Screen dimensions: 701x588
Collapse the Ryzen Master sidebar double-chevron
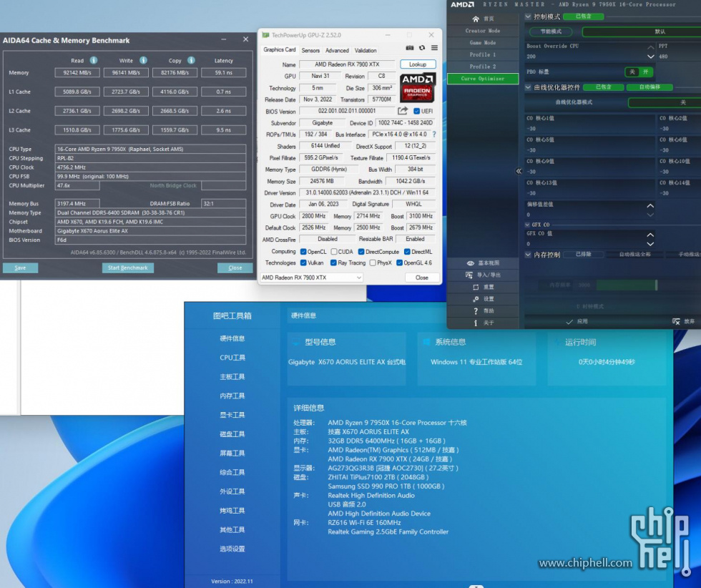click(x=519, y=171)
